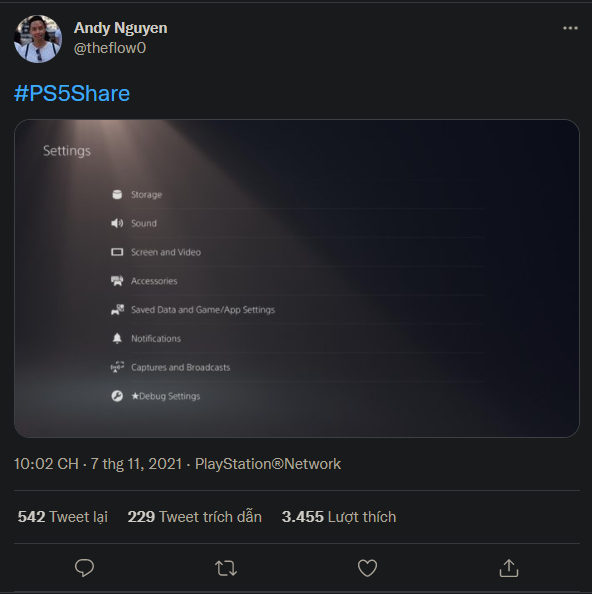The width and height of the screenshot is (592, 594).
Task: Retweet using the arrows icon
Action: 226,568
